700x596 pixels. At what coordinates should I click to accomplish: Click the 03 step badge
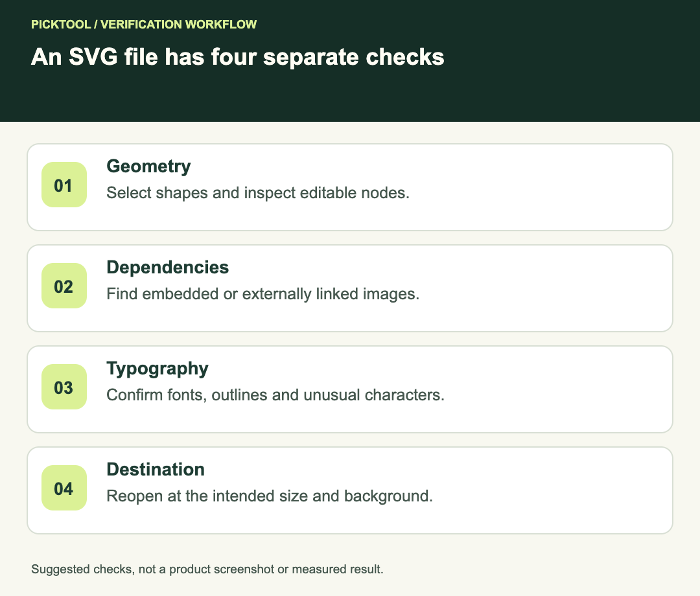(x=64, y=387)
